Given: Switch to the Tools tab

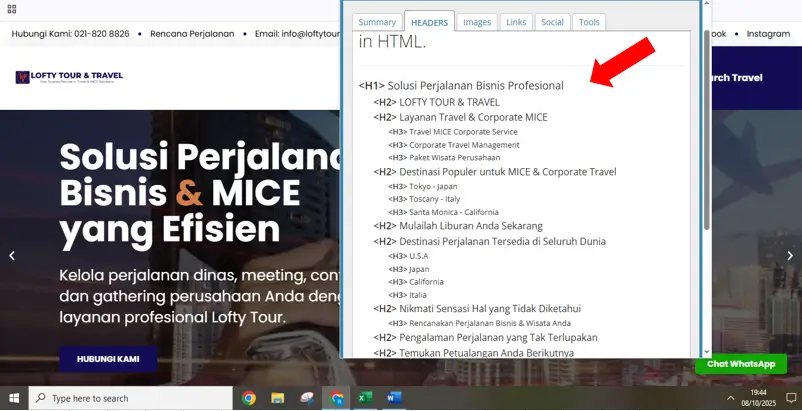Looking at the screenshot, I should pyautogui.click(x=589, y=22).
